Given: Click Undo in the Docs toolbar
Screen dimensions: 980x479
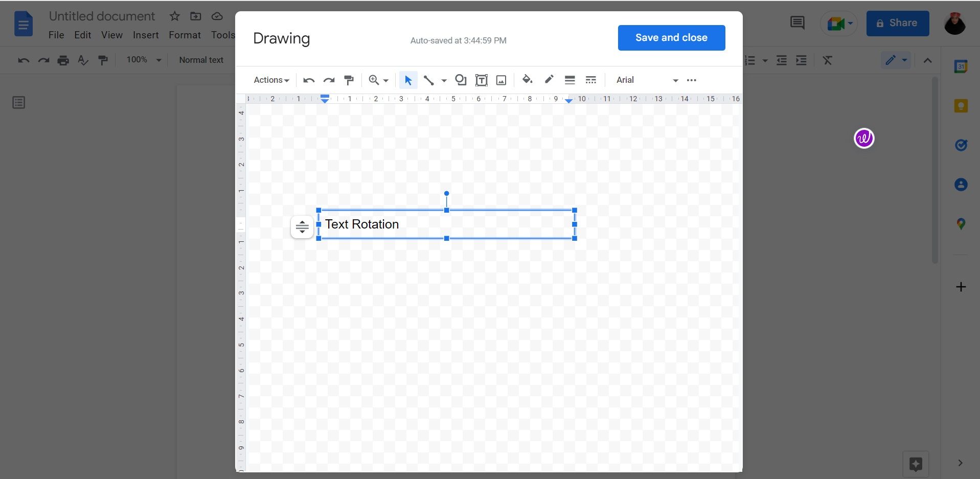Looking at the screenshot, I should (24, 60).
